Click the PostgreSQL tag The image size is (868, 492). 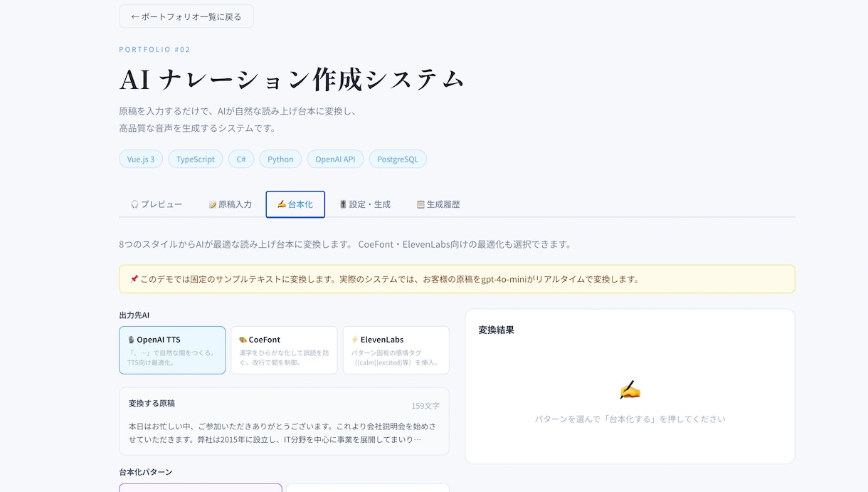[398, 159]
